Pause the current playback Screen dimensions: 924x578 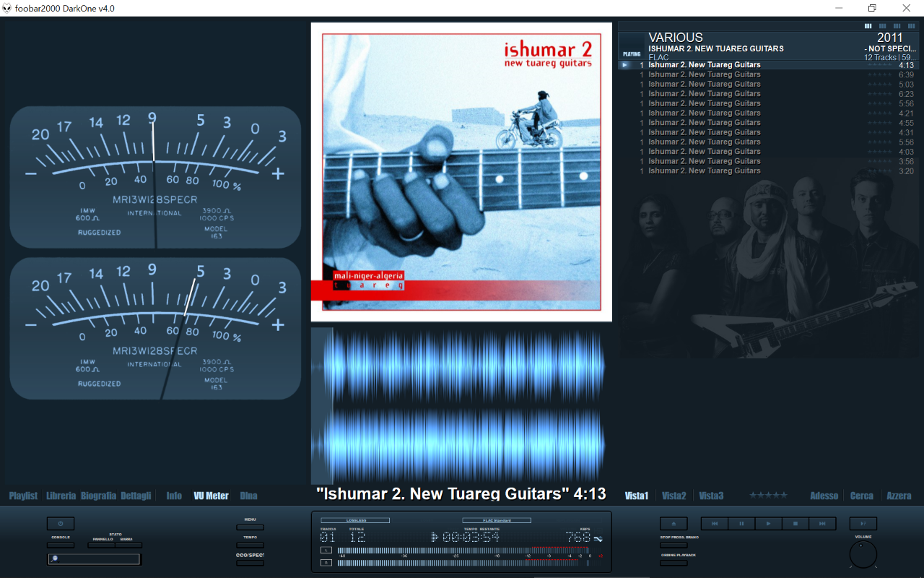(x=741, y=524)
